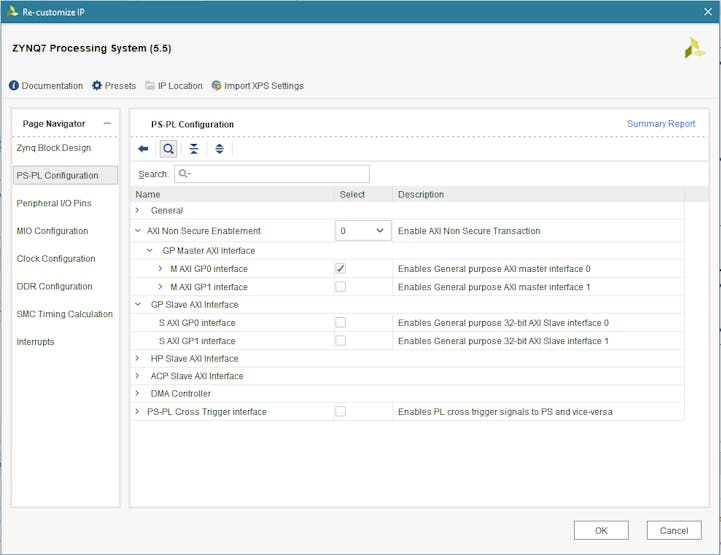The height and width of the screenshot is (555, 721).
Task: Enable PS-PL Cross Trigger interface checkbox
Action: 340,411
